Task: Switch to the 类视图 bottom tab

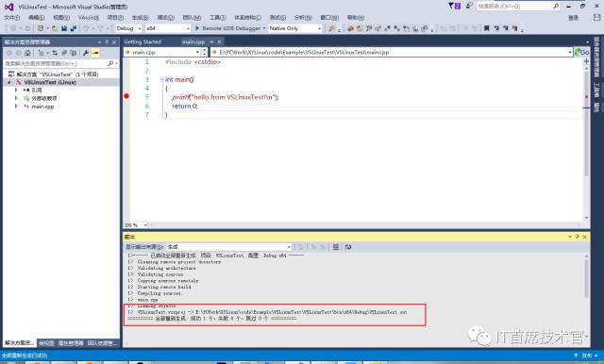Action: [x=46, y=343]
